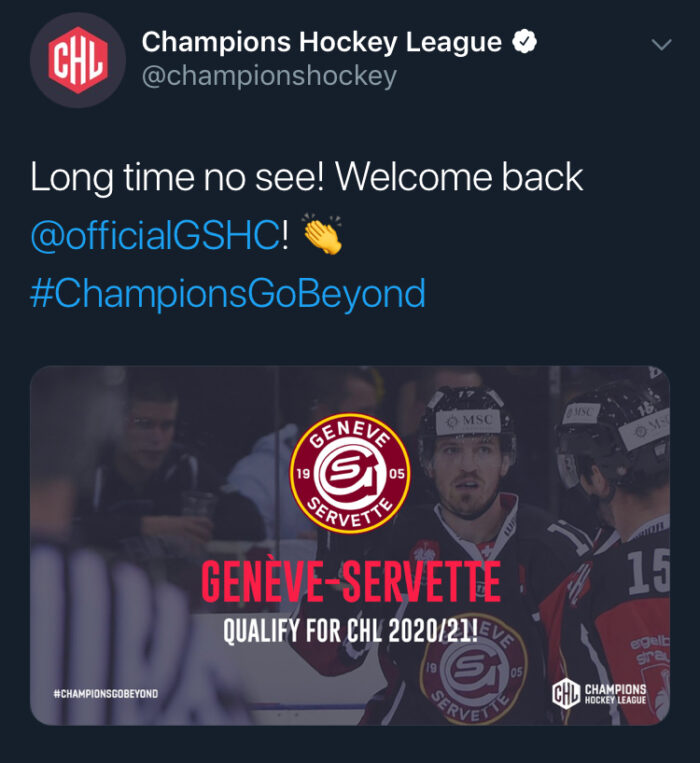Expand the tweet options chevron
The width and height of the screenshot is (700, 763).
pos(660,45)
